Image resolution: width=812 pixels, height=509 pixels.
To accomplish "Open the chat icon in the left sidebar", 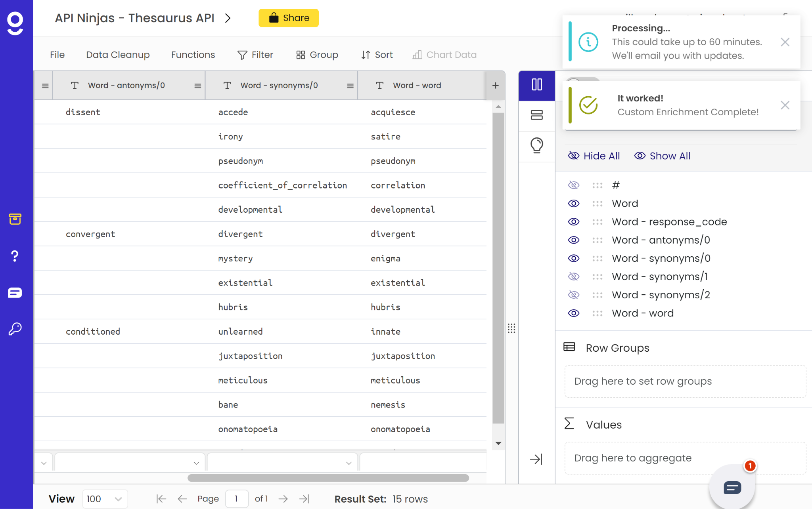I will 15,293.
